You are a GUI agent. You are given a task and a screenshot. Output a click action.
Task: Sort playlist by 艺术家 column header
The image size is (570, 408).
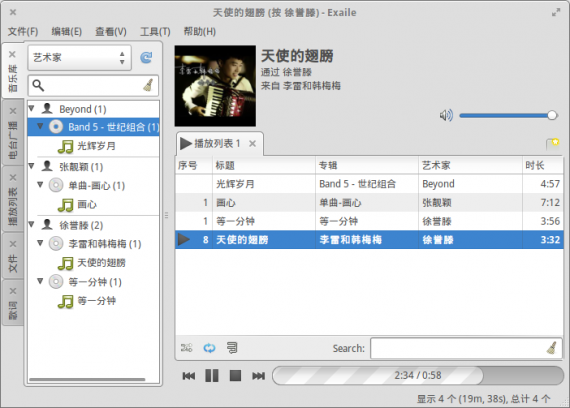[470, 165]
